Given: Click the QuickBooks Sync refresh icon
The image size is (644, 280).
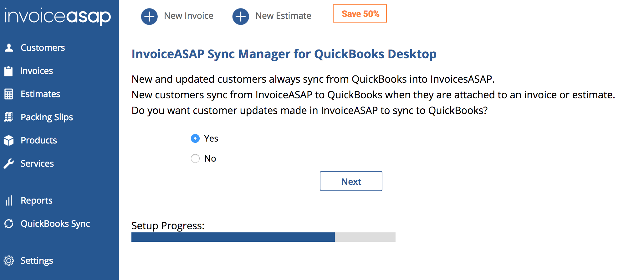Looking at the screenshot, I should pyautogui.click(x=9, y=224).
